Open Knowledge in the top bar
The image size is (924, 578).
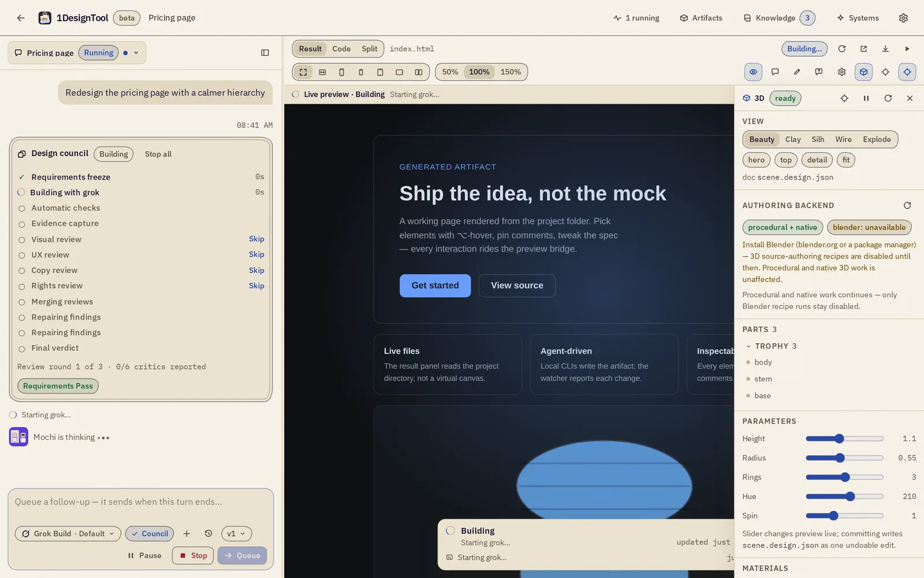tap(779, 18)
